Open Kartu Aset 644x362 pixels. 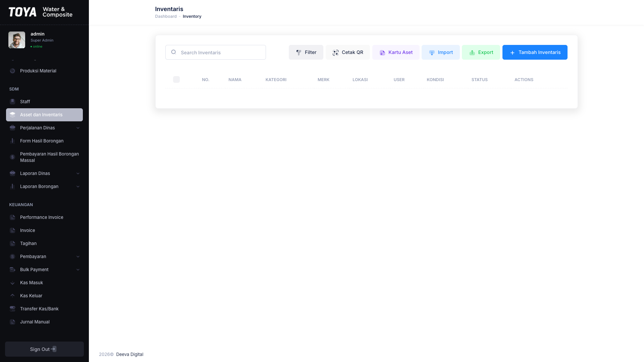(396, 52)
